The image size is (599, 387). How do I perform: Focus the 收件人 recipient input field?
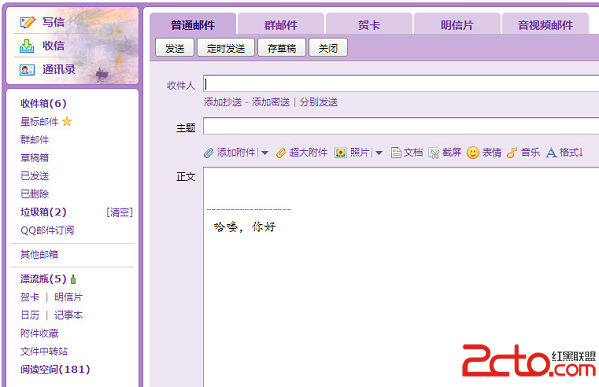click(x=401, y=84)
